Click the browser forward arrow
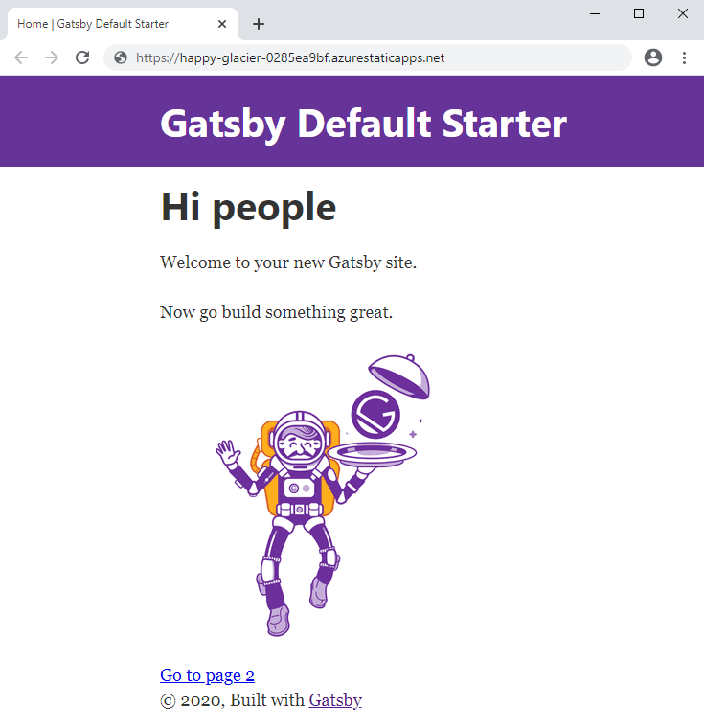 (52, 57)
